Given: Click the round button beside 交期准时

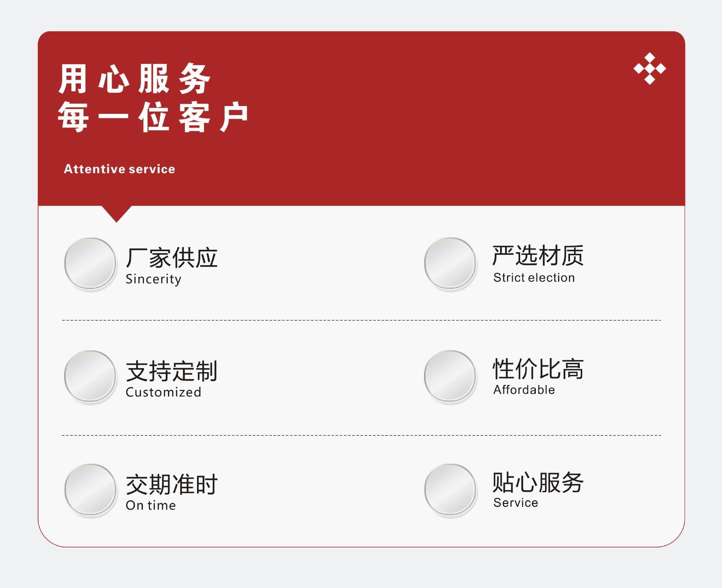Looking at the screenshot, I should tap(90, 490).
